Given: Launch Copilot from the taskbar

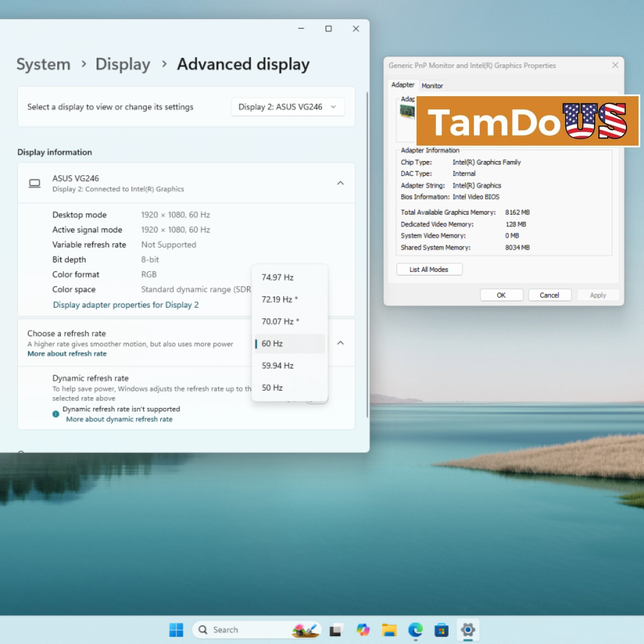Looking at the screenshot, I should [363, 630].
